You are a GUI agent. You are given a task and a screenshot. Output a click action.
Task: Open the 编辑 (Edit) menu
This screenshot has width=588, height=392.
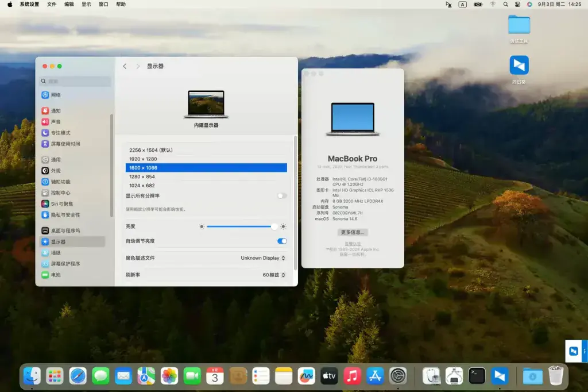pyautogui.click(x=69, y=4)
